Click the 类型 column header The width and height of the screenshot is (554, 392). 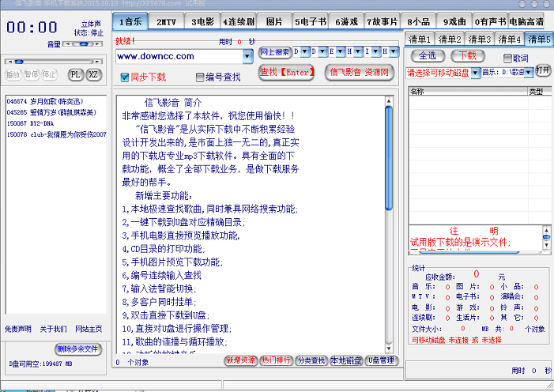[x=540, y=92]
